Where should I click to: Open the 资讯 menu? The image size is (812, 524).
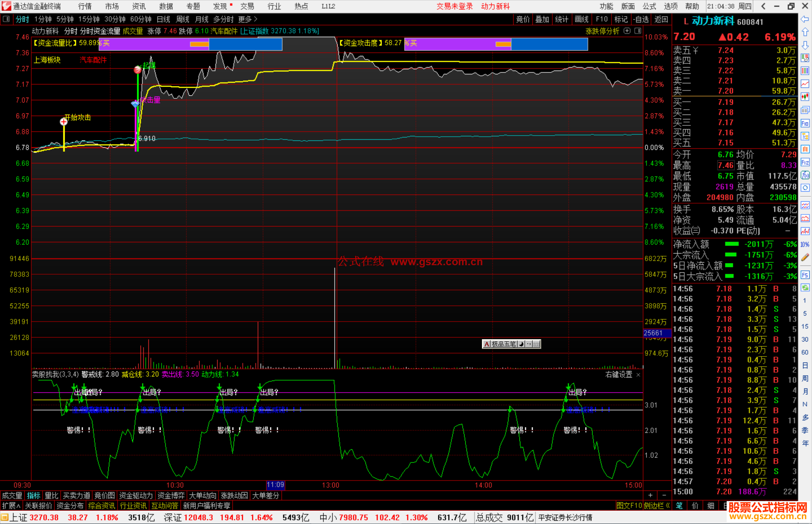pos(139,6)
